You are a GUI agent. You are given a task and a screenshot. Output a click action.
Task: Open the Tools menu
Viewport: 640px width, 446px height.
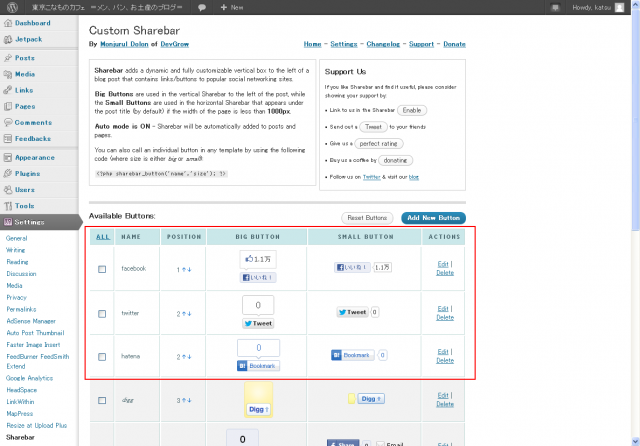click(x=24, y=206)
